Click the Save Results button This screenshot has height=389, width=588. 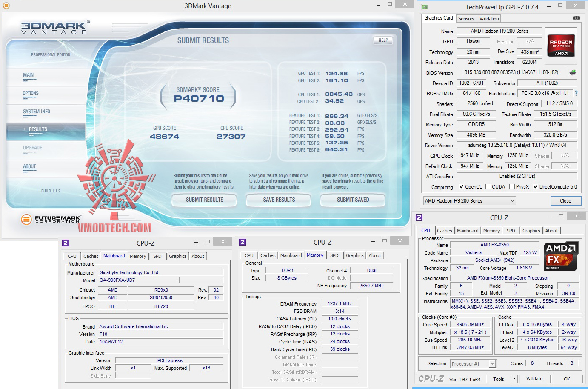(x=279, y=200)
